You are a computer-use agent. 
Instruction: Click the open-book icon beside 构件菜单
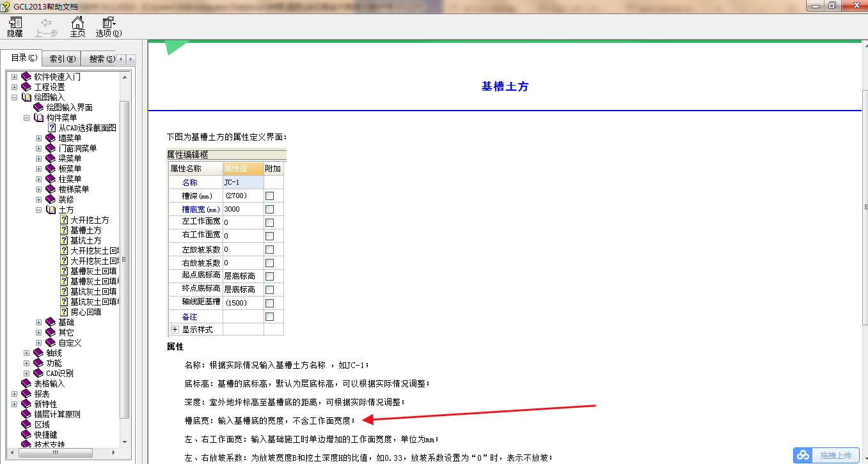[38, 118]
